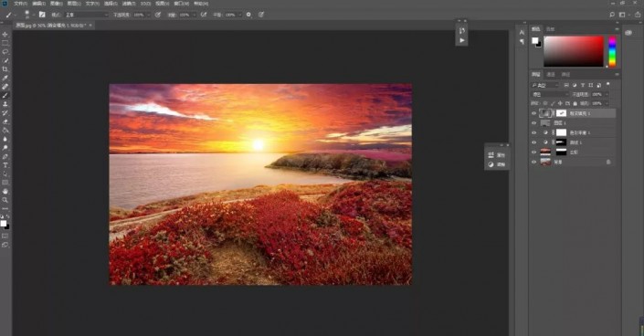Open the 文件 menu
644x336 pixels.
click(20, 4)
